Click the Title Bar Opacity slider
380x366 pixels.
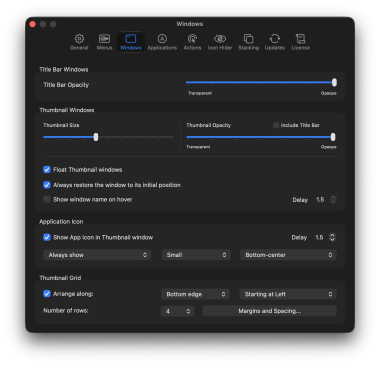(261, 82)
